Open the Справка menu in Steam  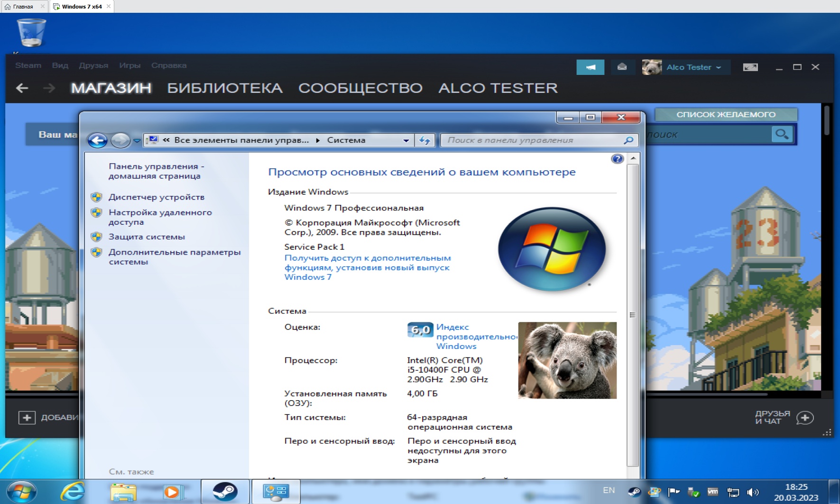(169, 65)
